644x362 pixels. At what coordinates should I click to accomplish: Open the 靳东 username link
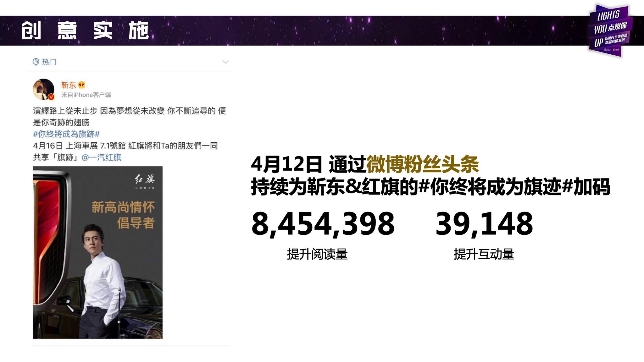pos(69,85)
